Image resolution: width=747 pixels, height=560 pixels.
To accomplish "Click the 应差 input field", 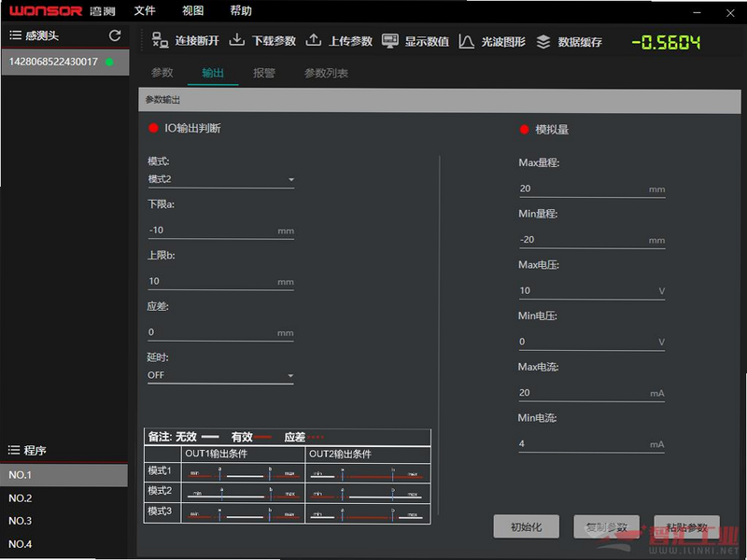I will [x=220, y=332].
